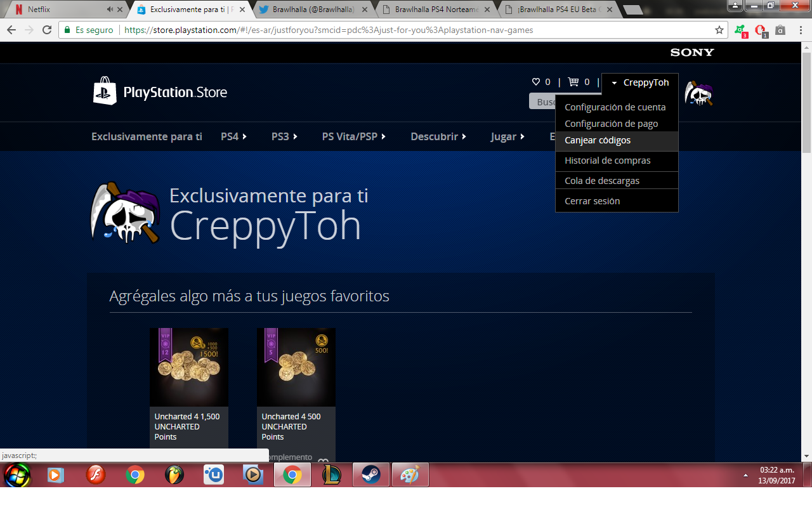The height and width of the screenshot is (524, 812).
Task: Show hidden system tray icons
Action: coord(745,475)
